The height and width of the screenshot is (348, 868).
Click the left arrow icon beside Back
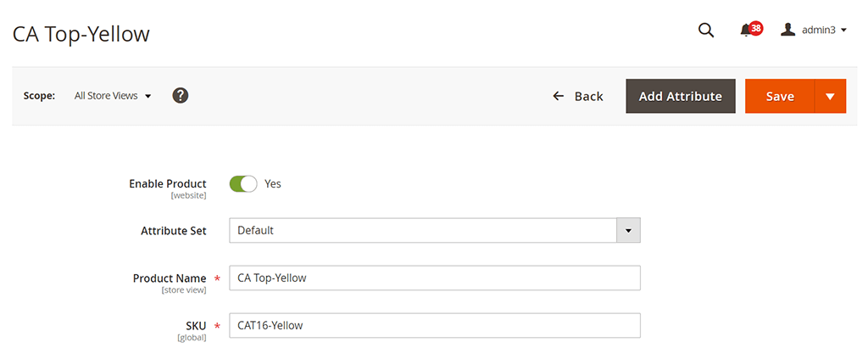[558, 96]
